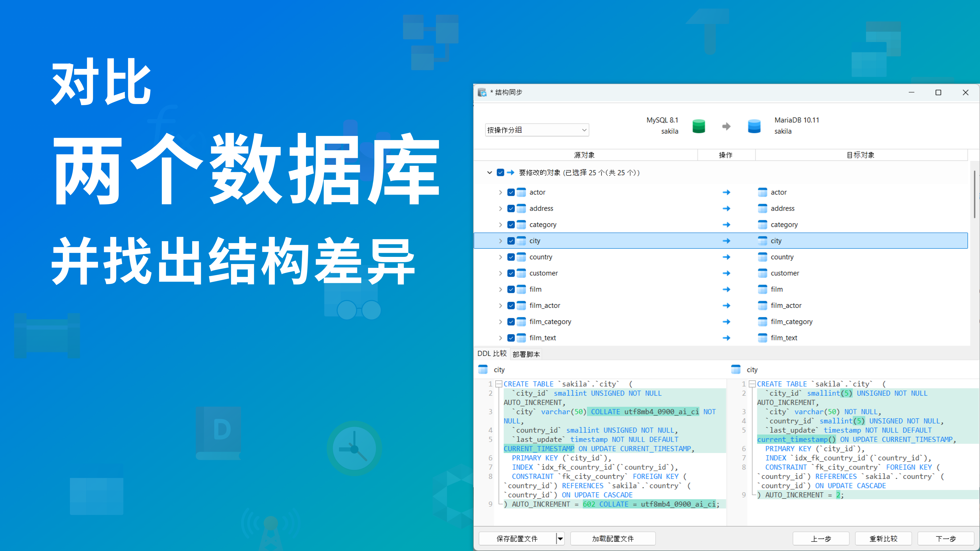Collapse the objects to be modified group

pos(490,173)
